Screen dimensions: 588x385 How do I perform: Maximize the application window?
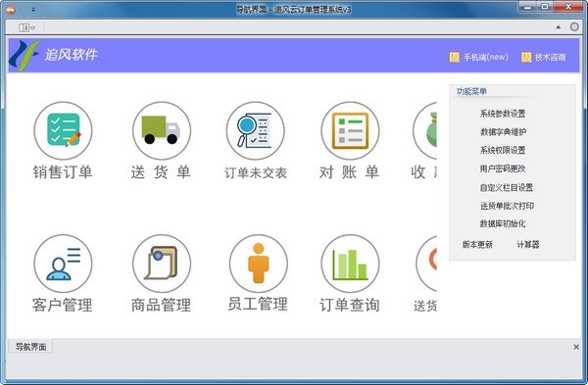tap(545, 7)
